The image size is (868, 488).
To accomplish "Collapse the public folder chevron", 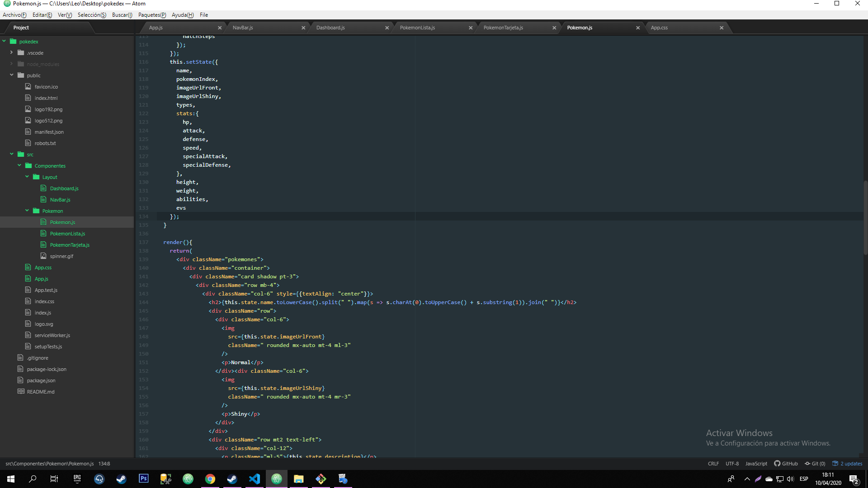I will (12, 75).
